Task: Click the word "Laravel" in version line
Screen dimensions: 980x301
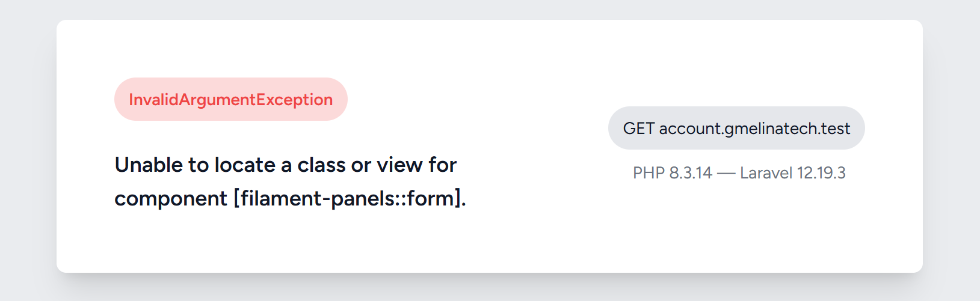Action: 766,173
